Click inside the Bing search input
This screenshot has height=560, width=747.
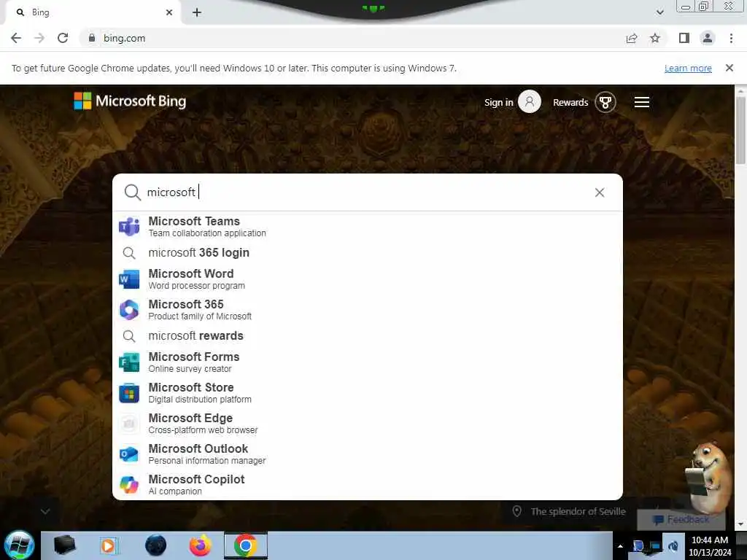[367, 192]
